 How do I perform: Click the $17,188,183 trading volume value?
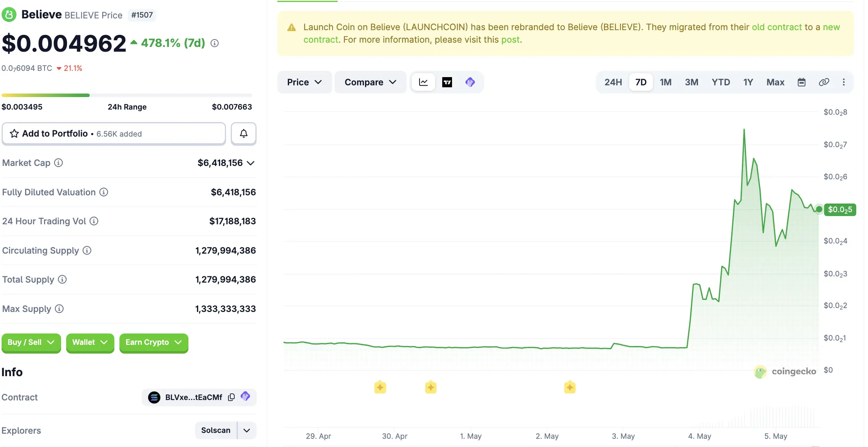pos(233,221)
